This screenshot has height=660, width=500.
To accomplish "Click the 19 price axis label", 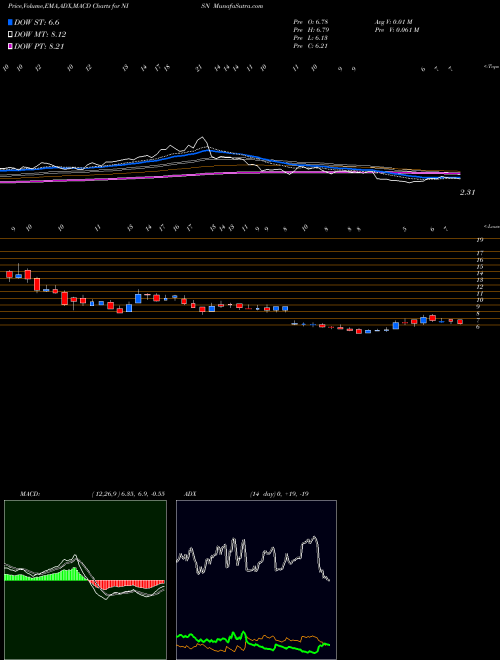I will coord(479,240).
